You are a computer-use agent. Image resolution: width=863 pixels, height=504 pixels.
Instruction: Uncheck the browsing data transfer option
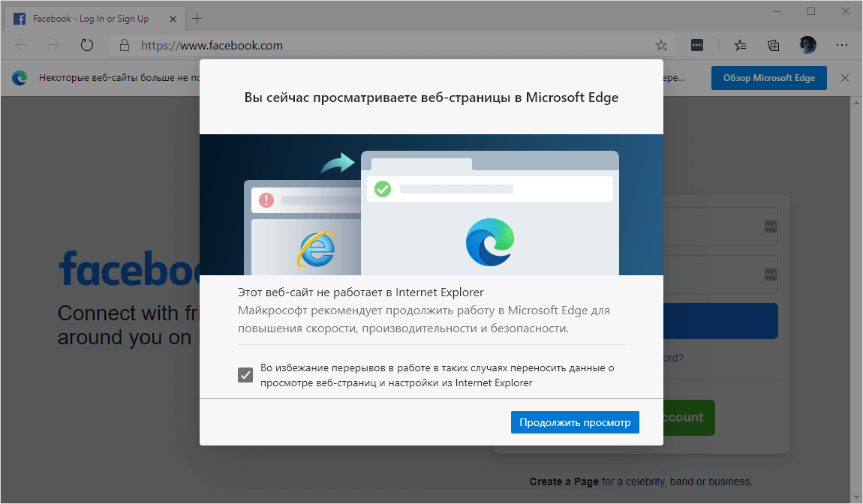(x=245, y=374)
